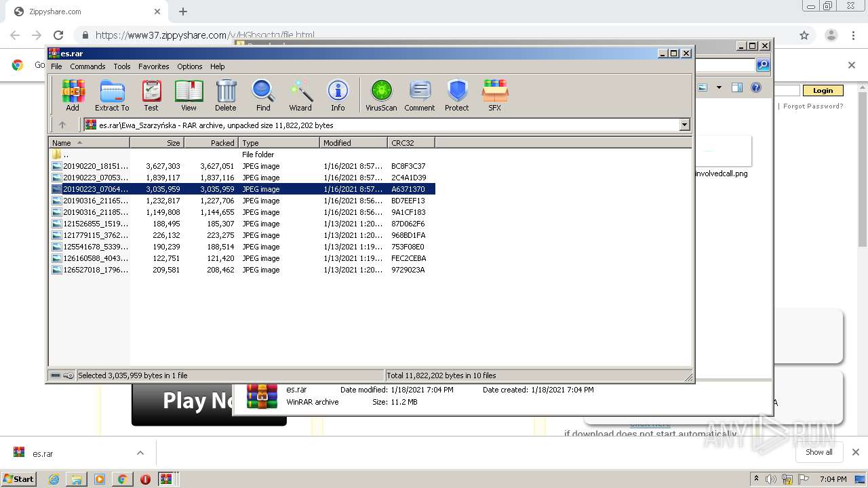Reload the Zippyshare page

[58, 35]
